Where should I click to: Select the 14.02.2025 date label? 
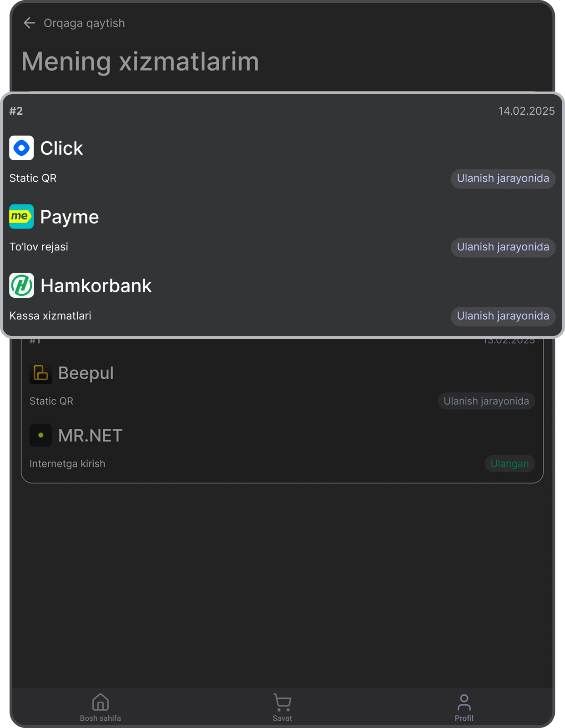click(526, 111)
